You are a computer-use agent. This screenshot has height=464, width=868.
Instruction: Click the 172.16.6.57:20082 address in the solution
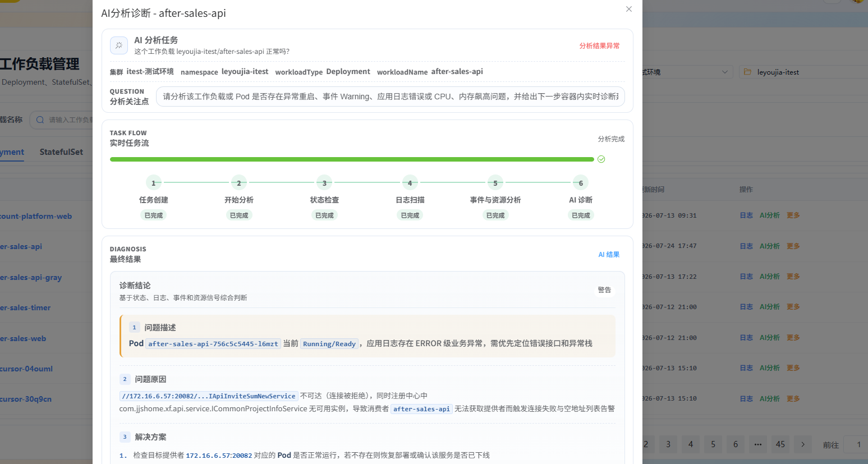tap(219, 456)
